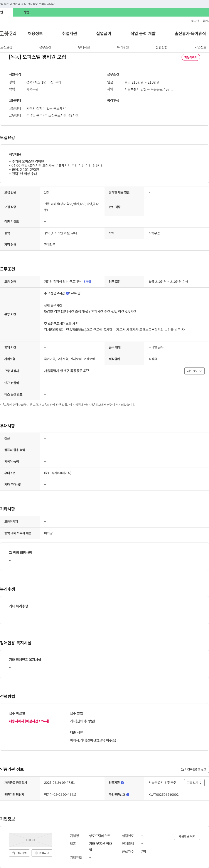Jump to the 복리후생 section tab
This screenshot has height=868, width=209.
click(123, 47)
